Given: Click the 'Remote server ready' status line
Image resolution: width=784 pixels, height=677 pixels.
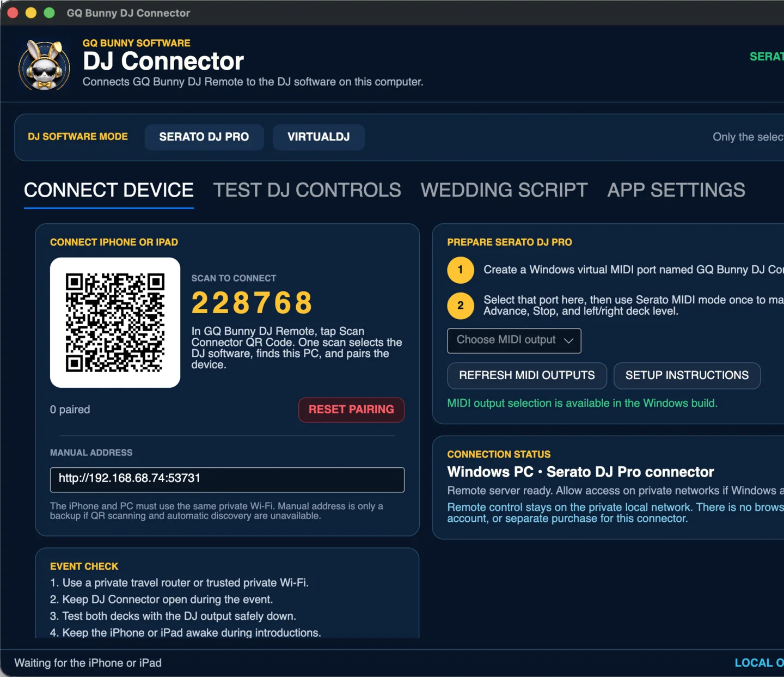Looking at the screenshot, I should point(615,491).
